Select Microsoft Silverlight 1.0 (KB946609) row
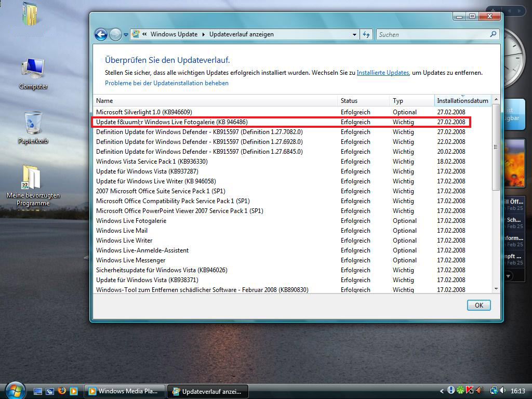 (292, 112)
